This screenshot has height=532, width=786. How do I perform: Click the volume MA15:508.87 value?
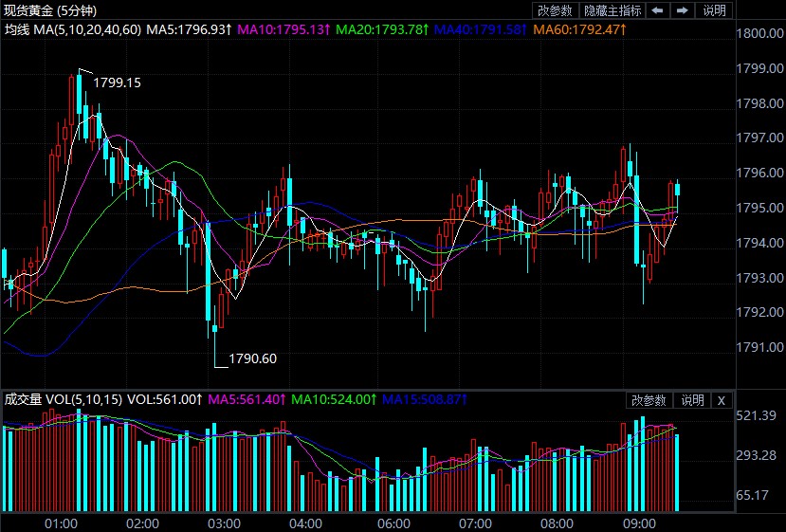coord(425,399)
